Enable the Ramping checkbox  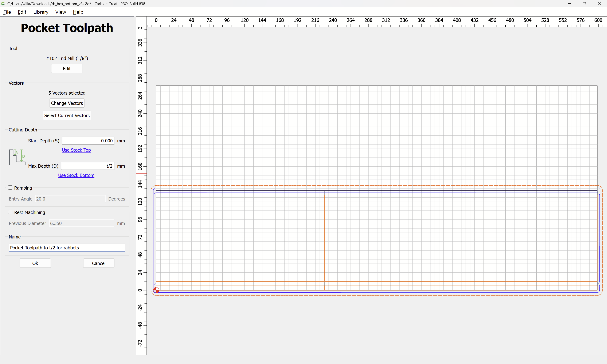10,188
